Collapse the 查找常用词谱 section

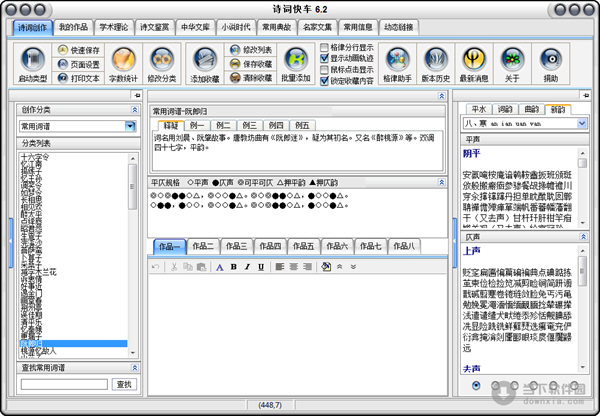(x=135, y=368)
